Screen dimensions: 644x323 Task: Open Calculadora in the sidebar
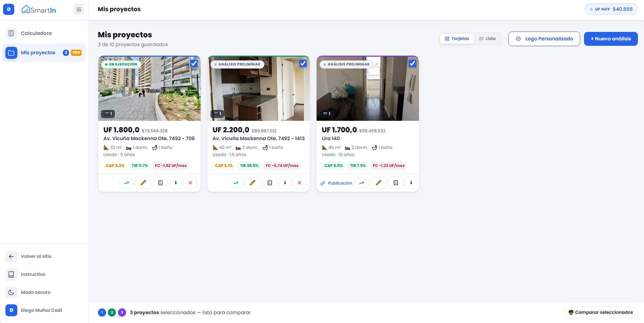pyautogui.click(x=43, y=33)
